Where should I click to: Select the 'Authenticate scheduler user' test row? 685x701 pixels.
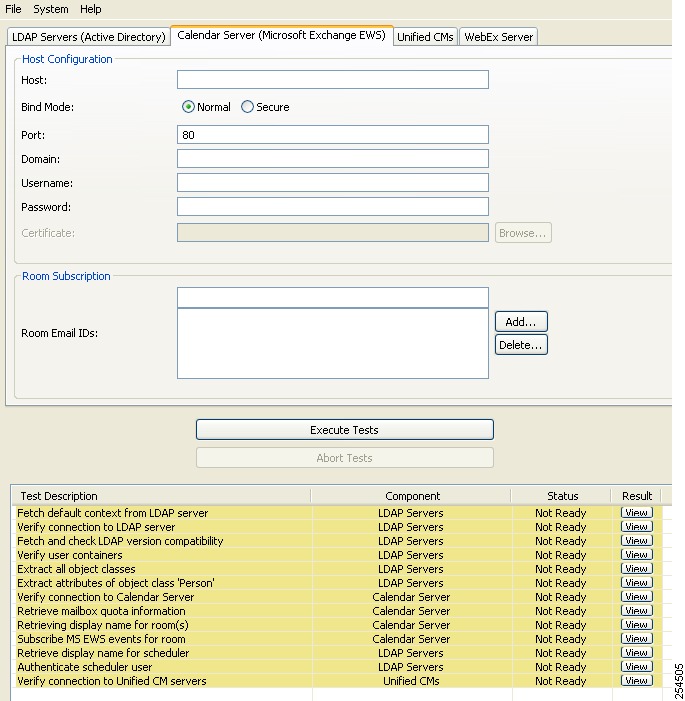[85, 667]
